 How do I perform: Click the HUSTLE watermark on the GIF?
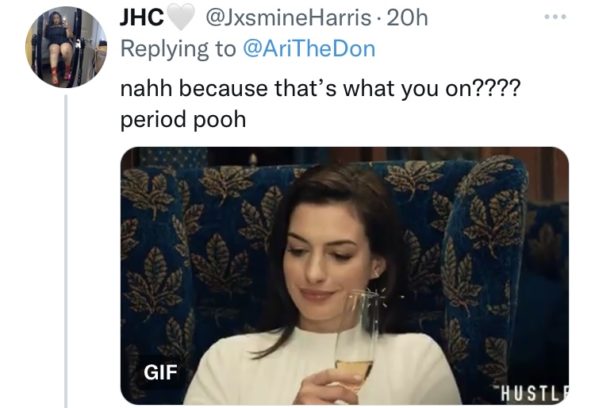pos(533,394)
